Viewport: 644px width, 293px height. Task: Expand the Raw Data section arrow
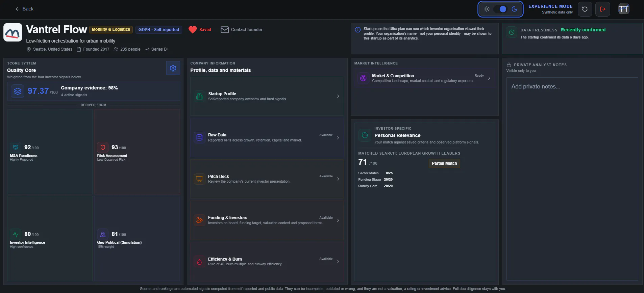[338, 138]
